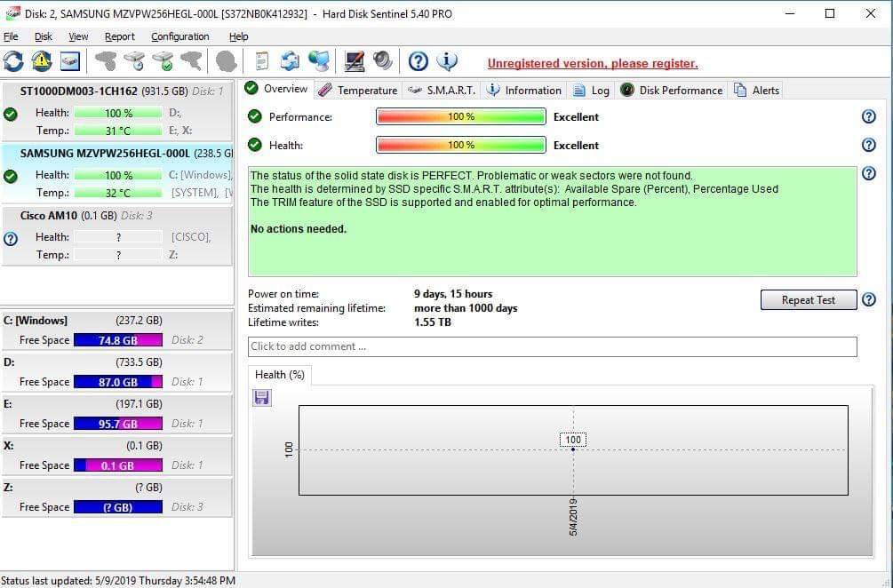
Task: Open the Report menu
Action: [x=120, y=36]
